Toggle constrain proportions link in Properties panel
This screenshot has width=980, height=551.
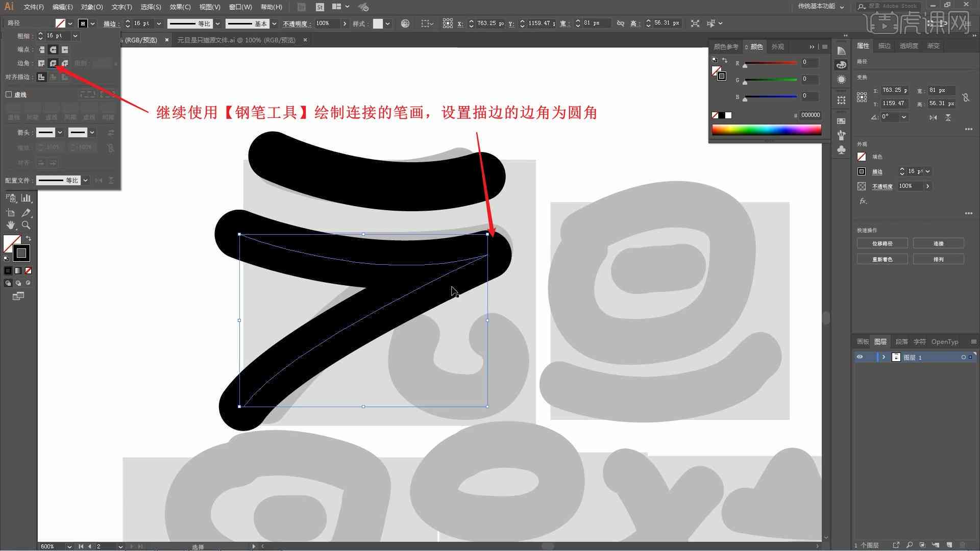[x=966, y=97]
